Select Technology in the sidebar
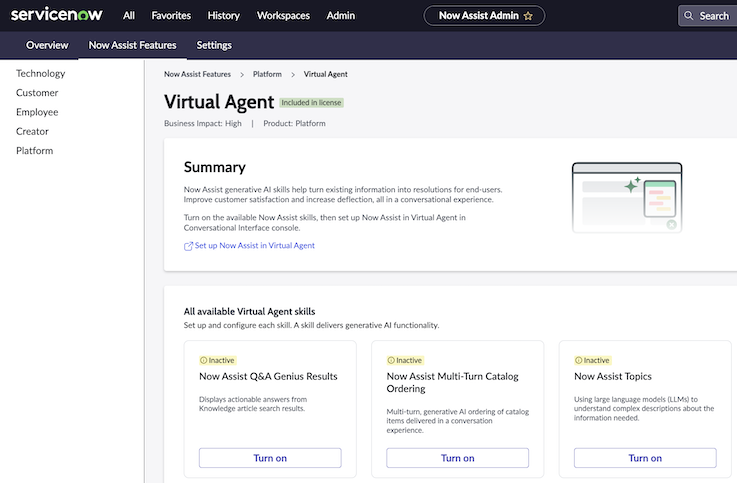737x483 pixels. [40, 73]
